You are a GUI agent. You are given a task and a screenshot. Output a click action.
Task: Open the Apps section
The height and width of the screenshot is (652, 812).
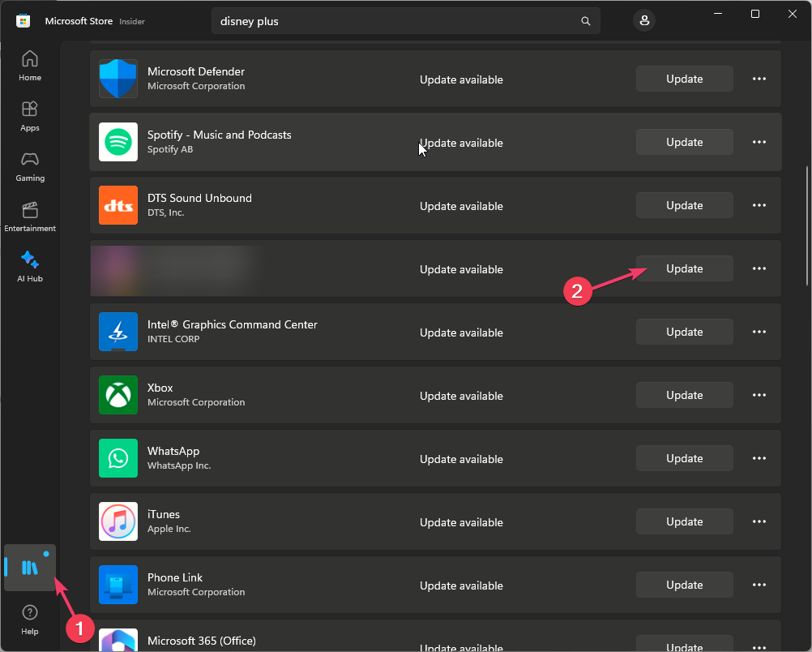point(30,116)
